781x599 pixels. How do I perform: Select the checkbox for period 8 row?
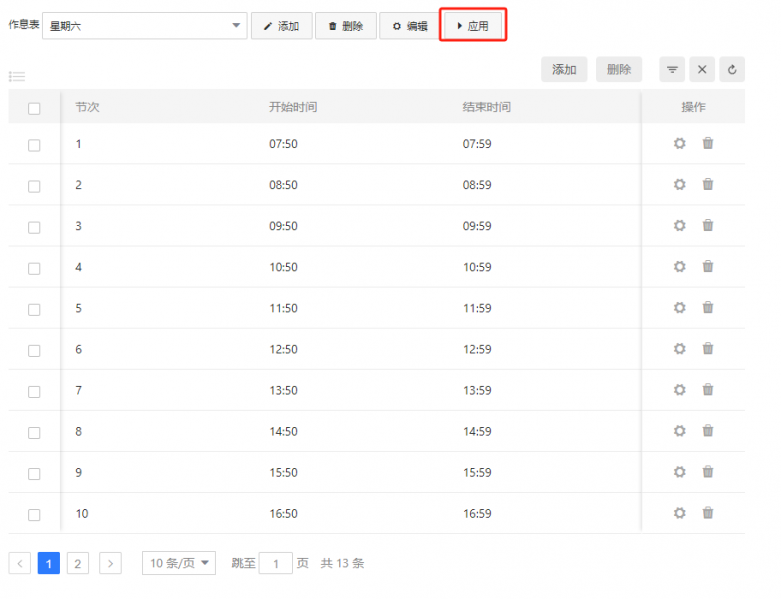click(x=34, y=432)
